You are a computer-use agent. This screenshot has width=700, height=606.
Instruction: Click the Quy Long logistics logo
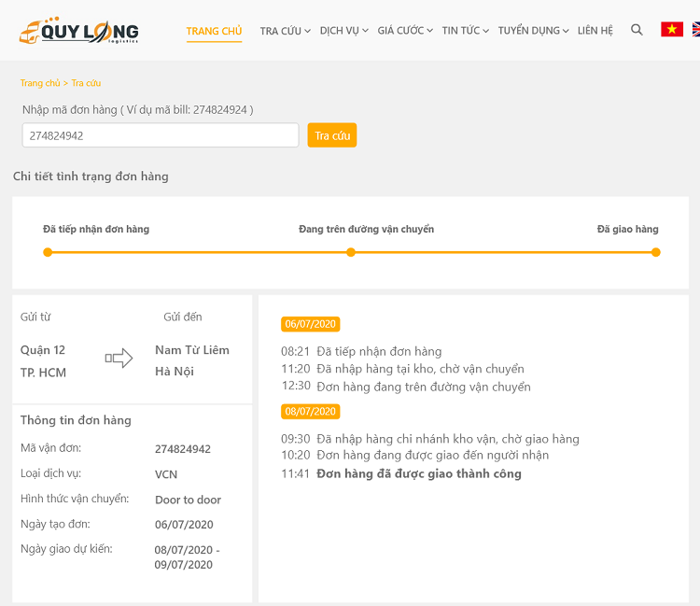pos(79,31)
